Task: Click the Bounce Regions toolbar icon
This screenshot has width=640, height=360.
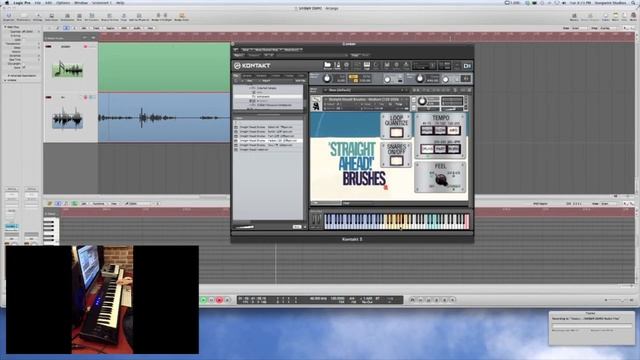Action: click(x=162, y=17)
